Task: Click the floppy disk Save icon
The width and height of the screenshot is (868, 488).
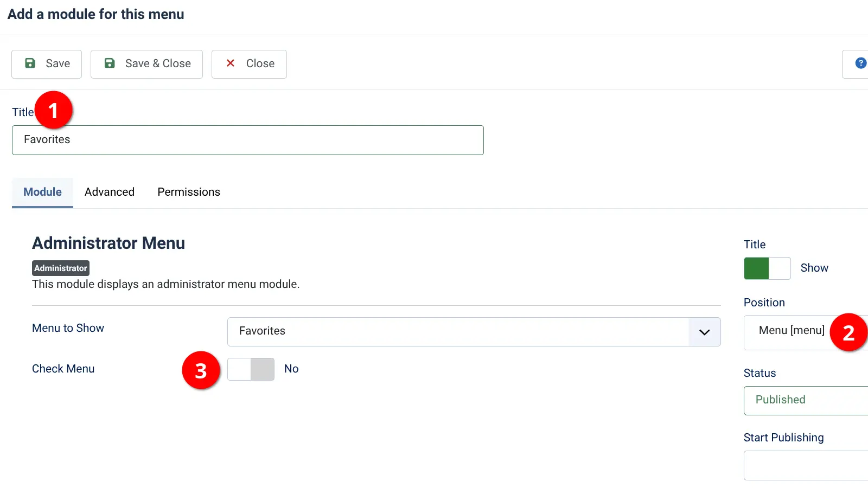Action: (x=31, y=63)
